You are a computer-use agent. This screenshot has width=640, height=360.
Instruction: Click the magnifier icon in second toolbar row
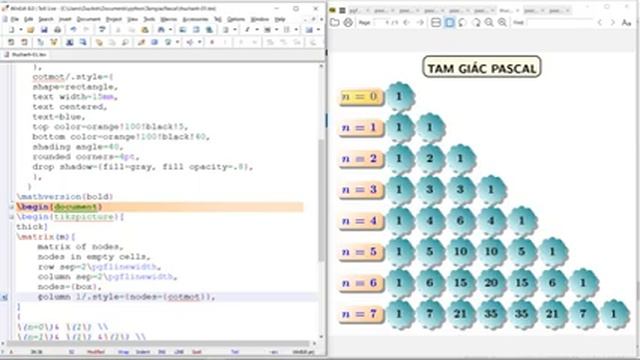click(125, 42)
